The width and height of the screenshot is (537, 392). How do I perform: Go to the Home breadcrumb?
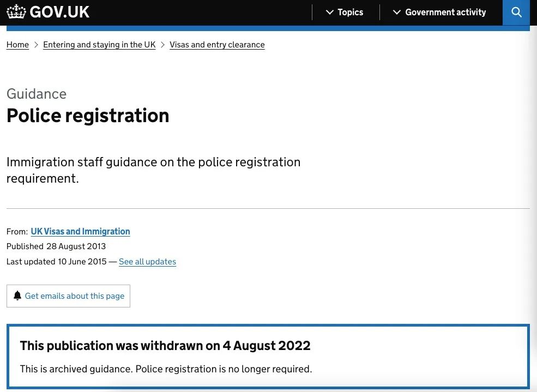click(x=17, y=45)
